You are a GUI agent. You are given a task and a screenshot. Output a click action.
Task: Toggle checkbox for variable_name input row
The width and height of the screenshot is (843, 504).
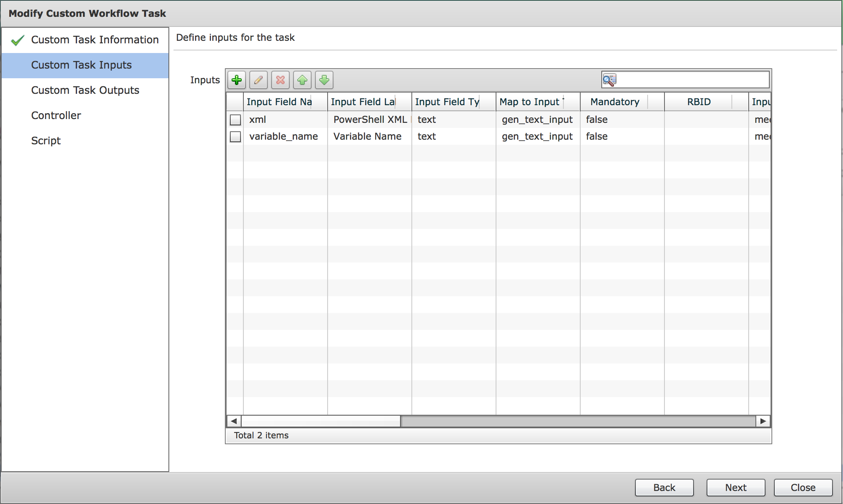tap(235, 137)
